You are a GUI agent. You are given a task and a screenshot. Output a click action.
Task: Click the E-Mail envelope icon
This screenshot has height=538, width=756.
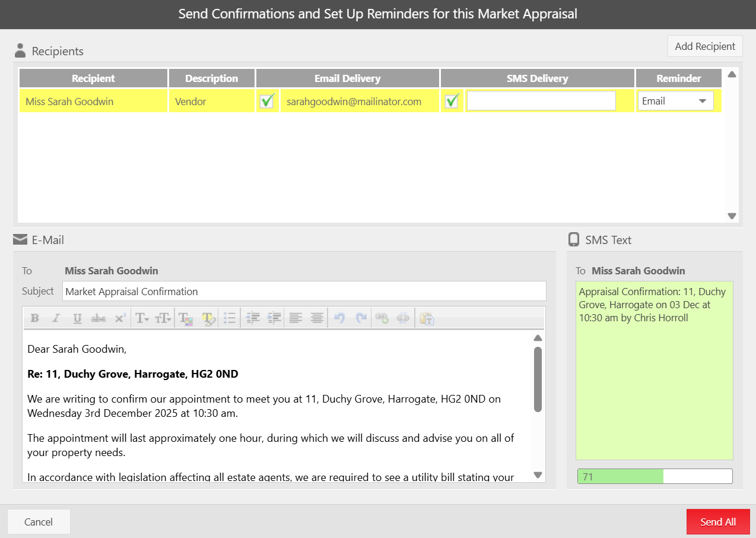click(x=20, y=239)
